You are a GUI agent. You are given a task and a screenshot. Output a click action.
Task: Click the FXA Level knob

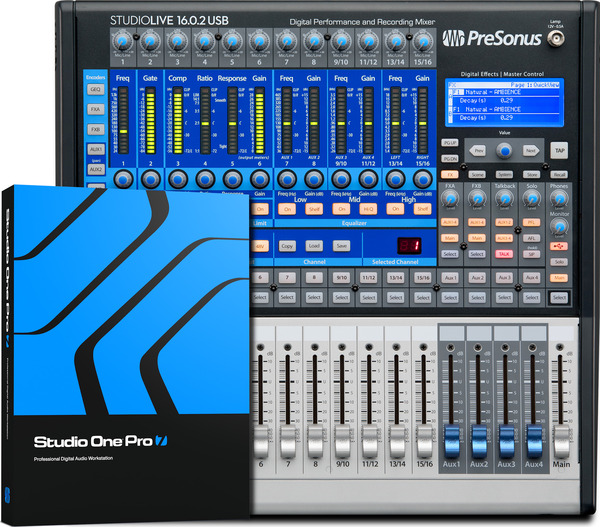(x=450, y=199)
